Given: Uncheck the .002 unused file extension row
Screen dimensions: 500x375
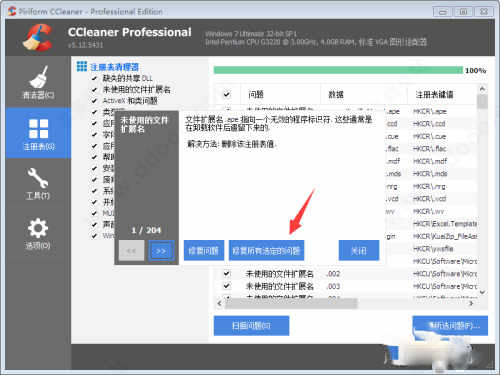Looking at the screenshot, I should (227, 274).
